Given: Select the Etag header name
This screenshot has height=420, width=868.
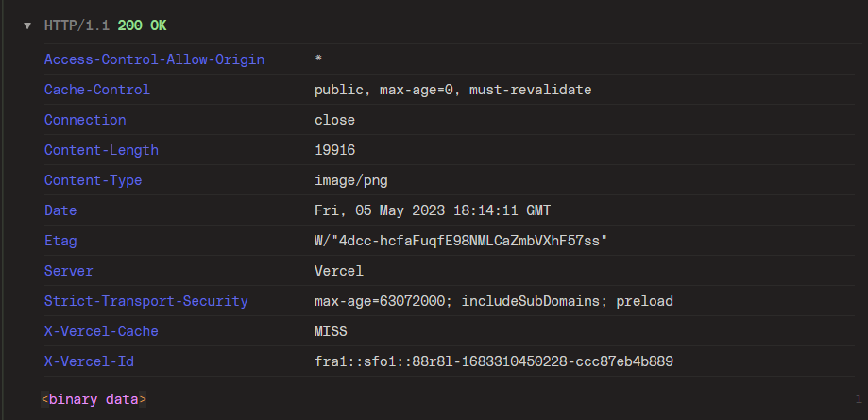Looking at the screenshot, I should click(x=60, y=241).
